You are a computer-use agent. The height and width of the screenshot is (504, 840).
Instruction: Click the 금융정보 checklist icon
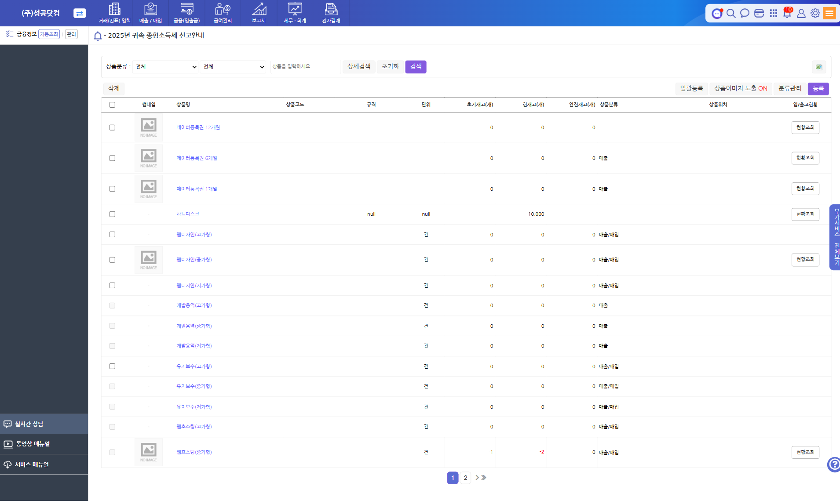[x=9, y=34]
